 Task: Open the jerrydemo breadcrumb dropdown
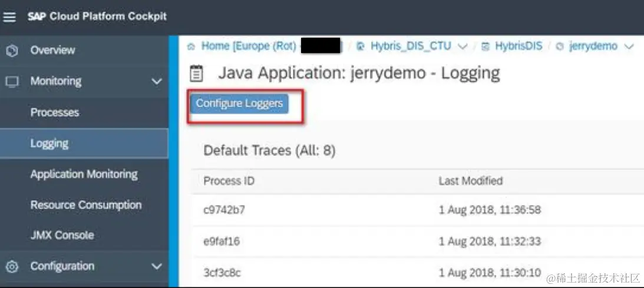click(629, 47)
